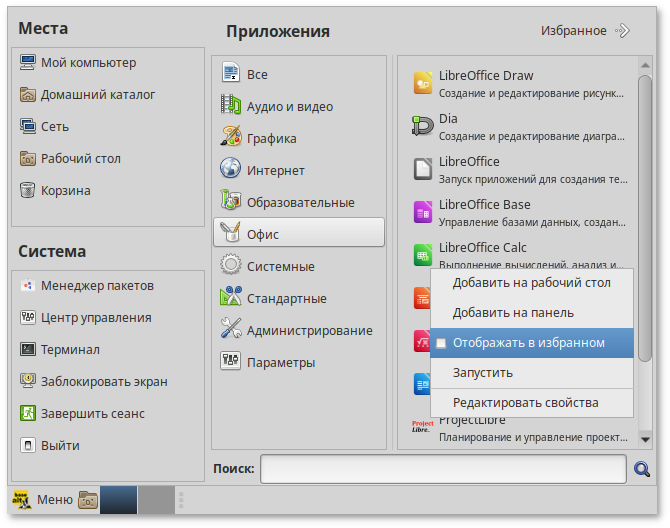Viewport: 670px width, 528px height.
Task: Select the 'Все' applications category
Action: tap(257, 75)
